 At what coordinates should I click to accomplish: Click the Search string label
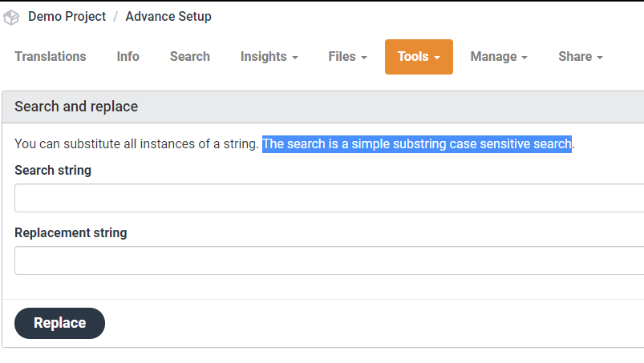coord(53,170)
